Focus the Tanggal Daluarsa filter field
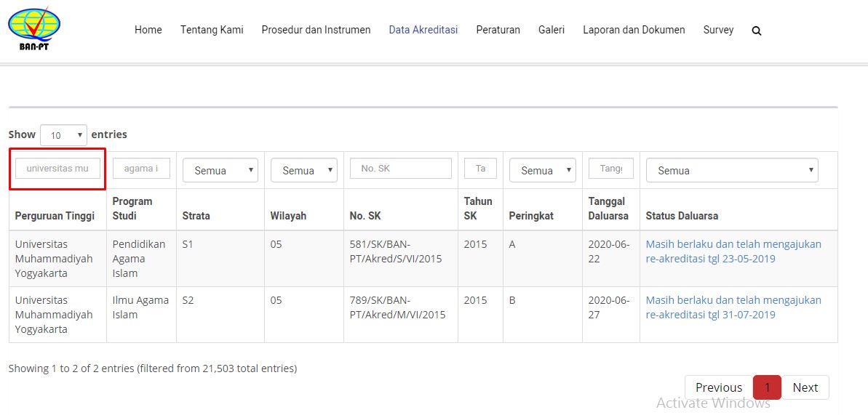The height and width of the screenshot is (415, 868). 611,168
